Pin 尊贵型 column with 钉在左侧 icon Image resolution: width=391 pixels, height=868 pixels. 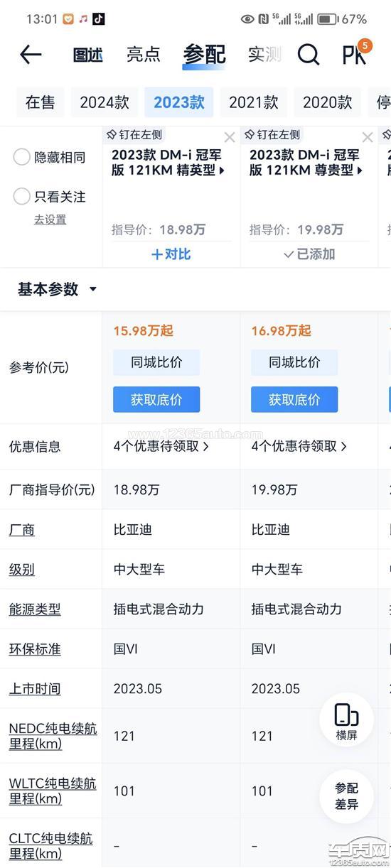coord(272,134)
